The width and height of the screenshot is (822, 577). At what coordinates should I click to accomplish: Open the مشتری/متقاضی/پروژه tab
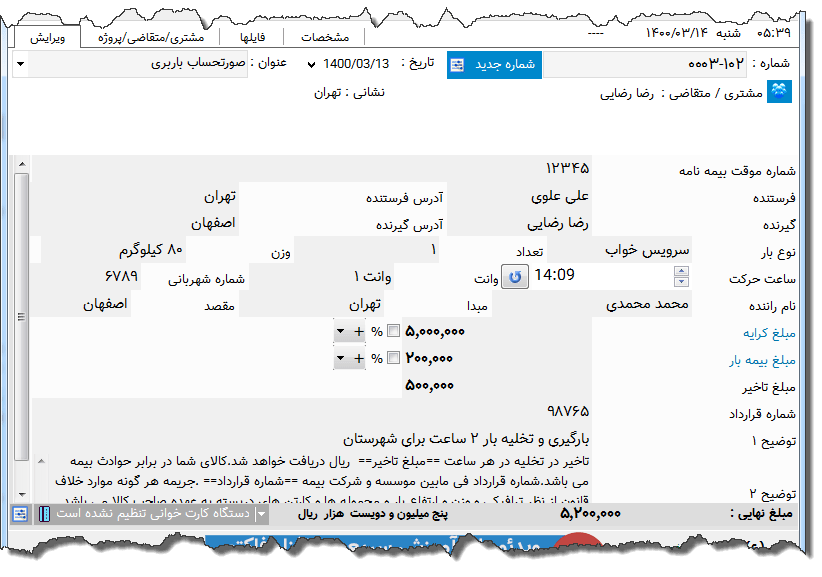(154, 35)
